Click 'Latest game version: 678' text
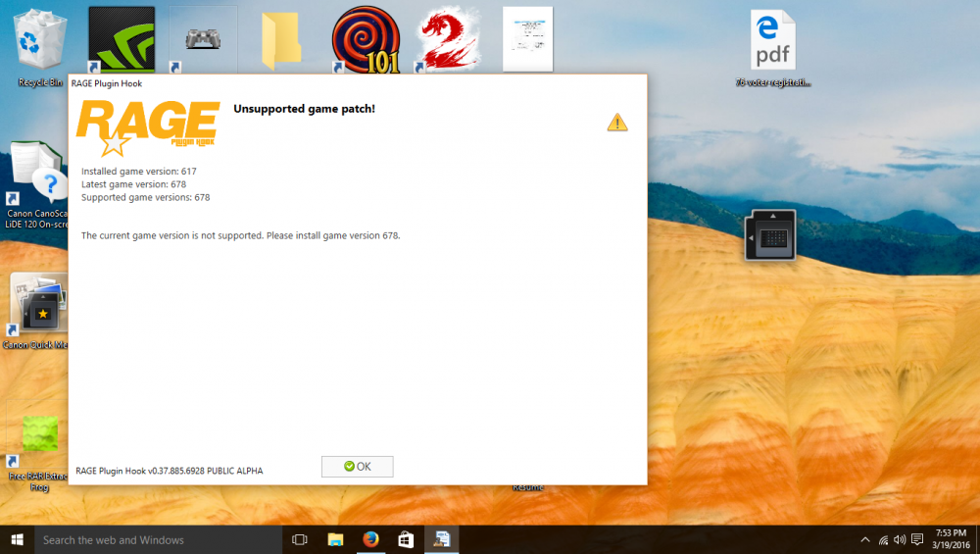980x554 pixels. [133, 184]
